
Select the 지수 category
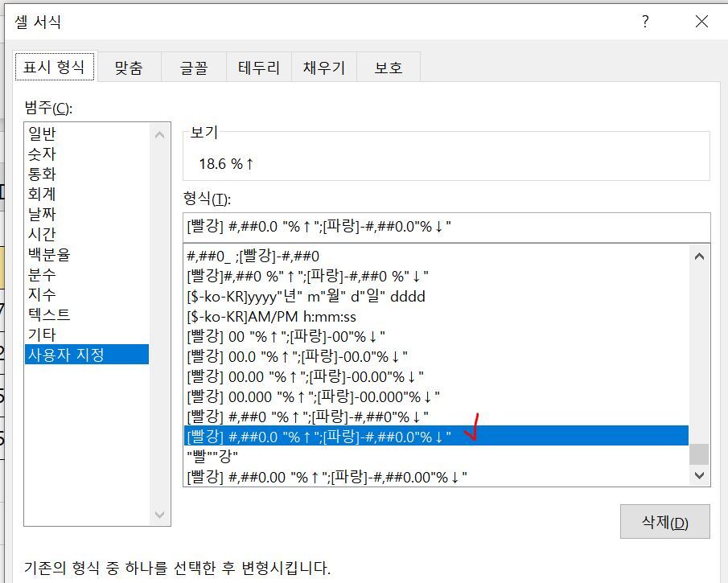pos(87,294)
